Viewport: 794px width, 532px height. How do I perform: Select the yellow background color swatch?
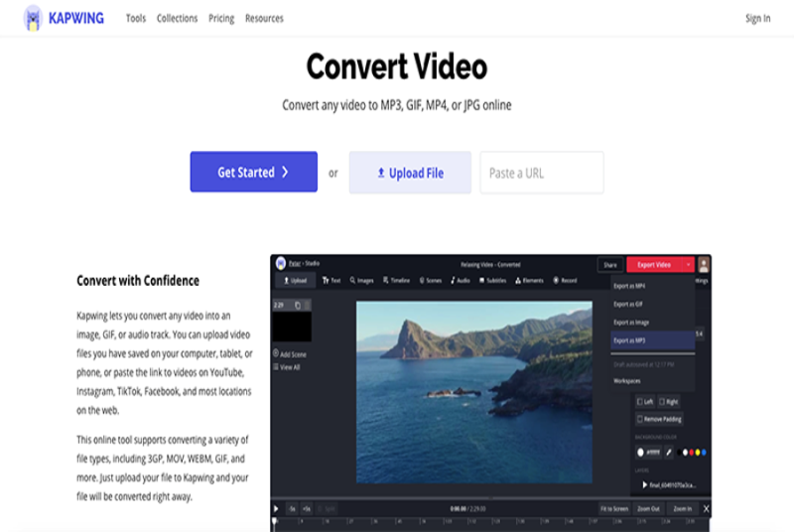pos(698,453)
